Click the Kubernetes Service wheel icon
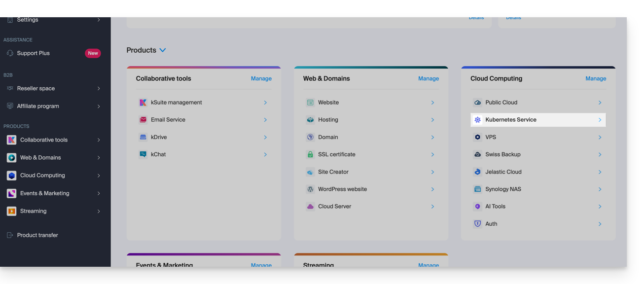Image resolution: width=644 pixels, height=284 pixels. [477, 120]
